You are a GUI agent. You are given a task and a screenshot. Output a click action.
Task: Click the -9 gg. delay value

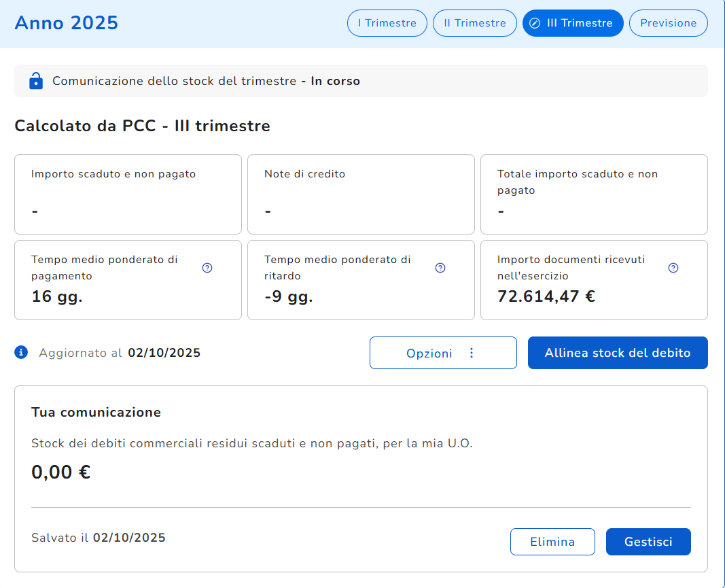pyautogui.click(x=289, y=296)
